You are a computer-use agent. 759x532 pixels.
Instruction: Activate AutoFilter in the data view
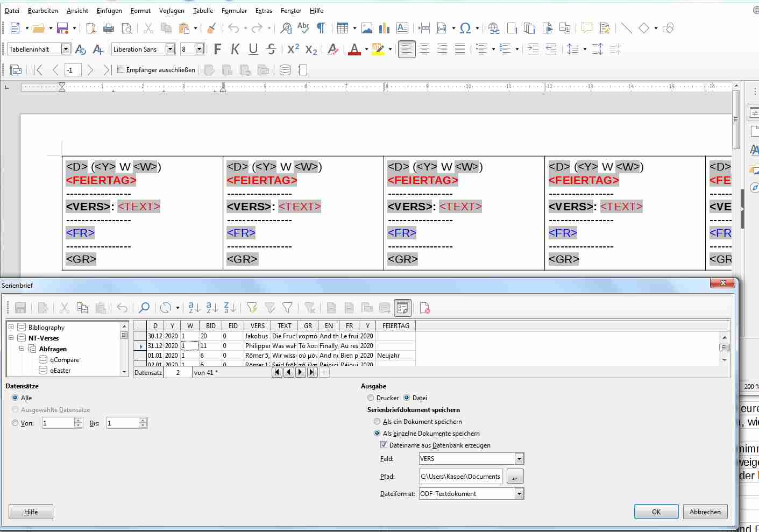(x=252, y=307)
